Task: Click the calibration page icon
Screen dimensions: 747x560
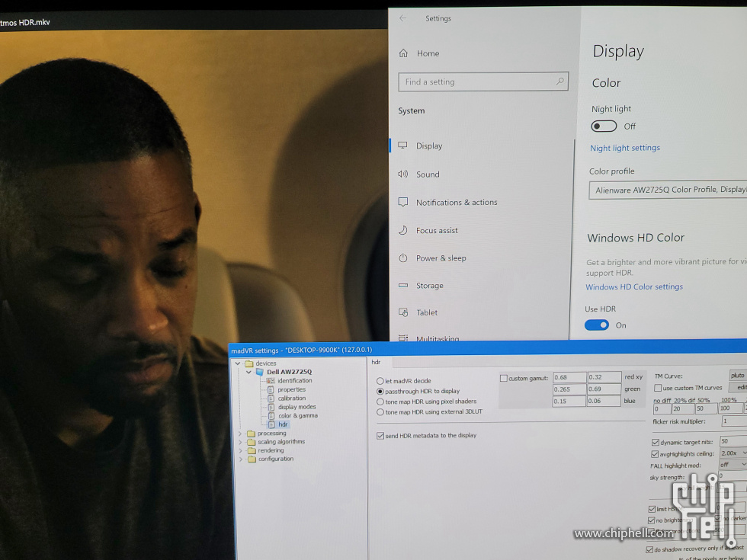Action: click(271, 398)
